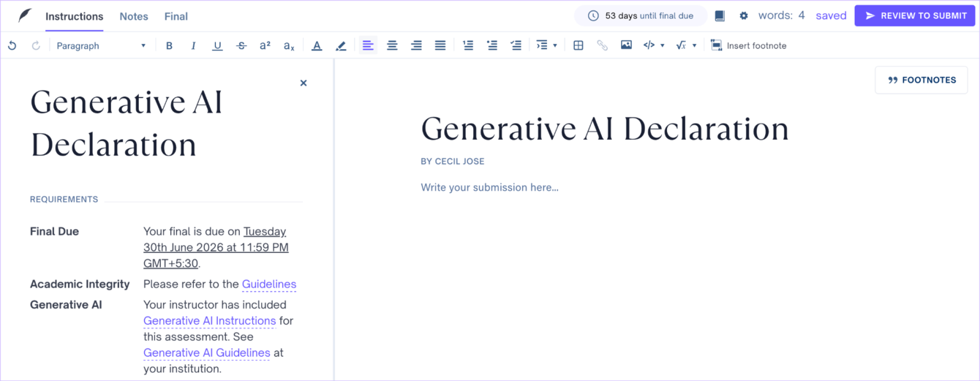
Task: Click the due date Tuesday 30th June link
Action: 216,247
